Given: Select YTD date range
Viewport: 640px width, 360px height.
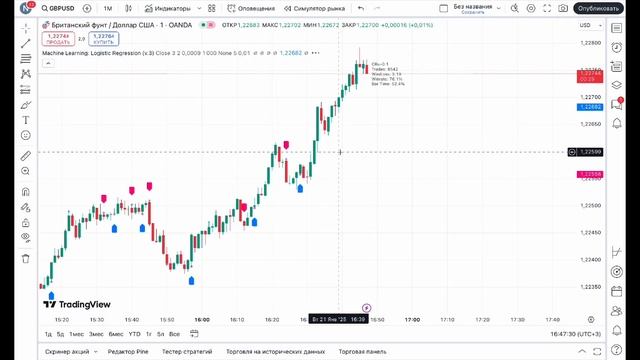Looking at the screenshot, I should (x=134, y=334).
